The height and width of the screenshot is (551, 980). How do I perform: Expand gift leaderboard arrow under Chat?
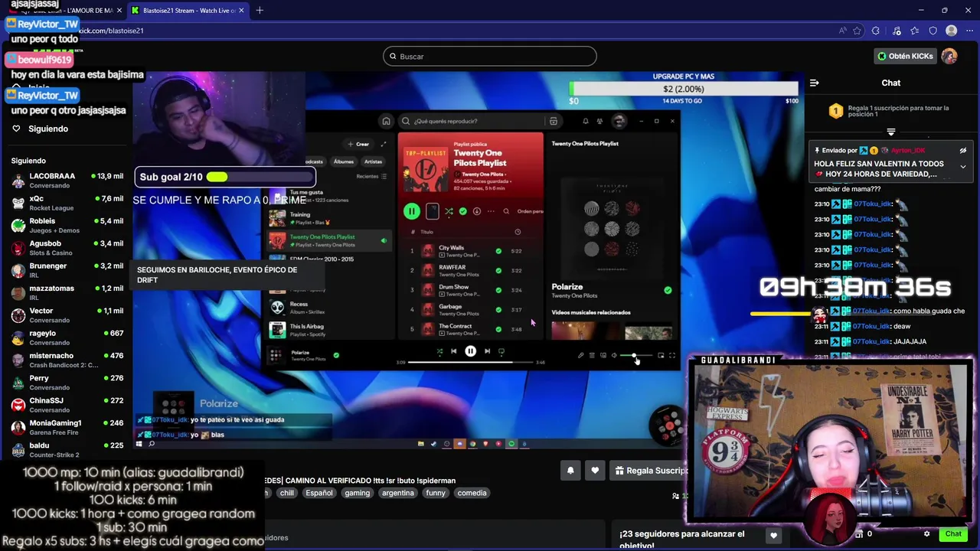[x=890, y=132]
